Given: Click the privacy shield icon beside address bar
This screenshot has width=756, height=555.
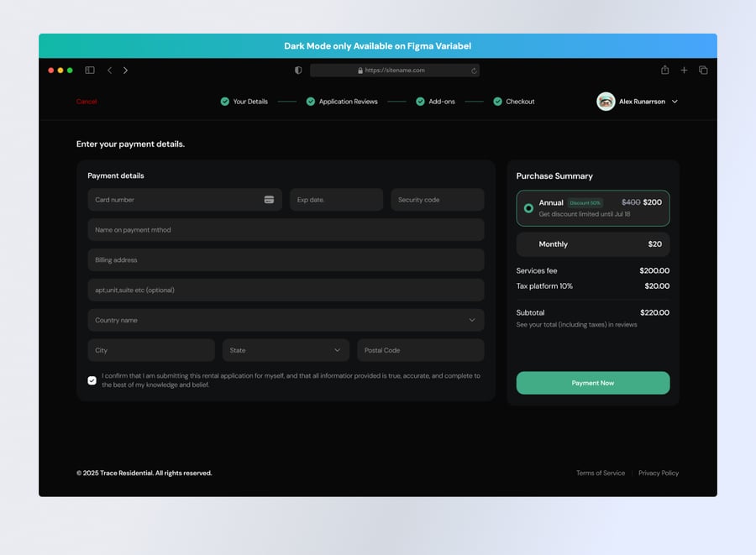Looking at the screenshot, I should (298, 71).
